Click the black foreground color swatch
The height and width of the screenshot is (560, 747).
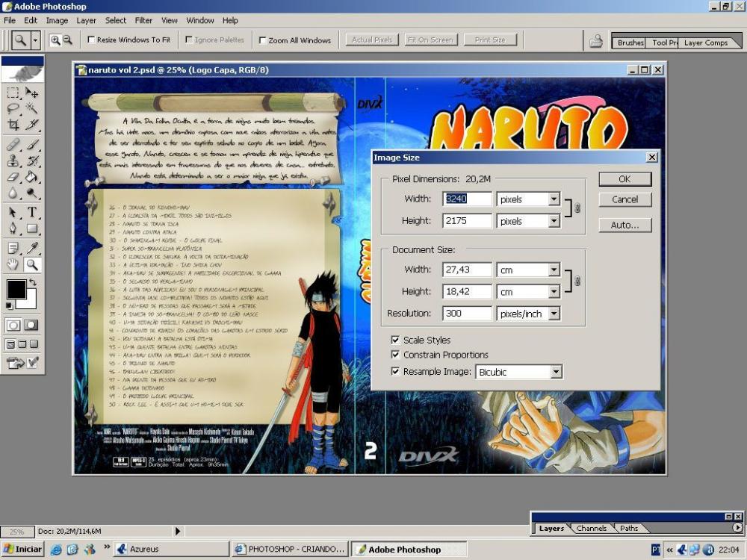tap(16, 289)
